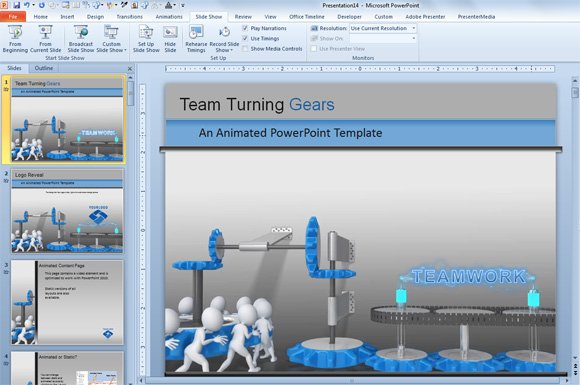Open Resolution combo box
The width and height of the screenshot is (580, 385).
pos(383,28)
